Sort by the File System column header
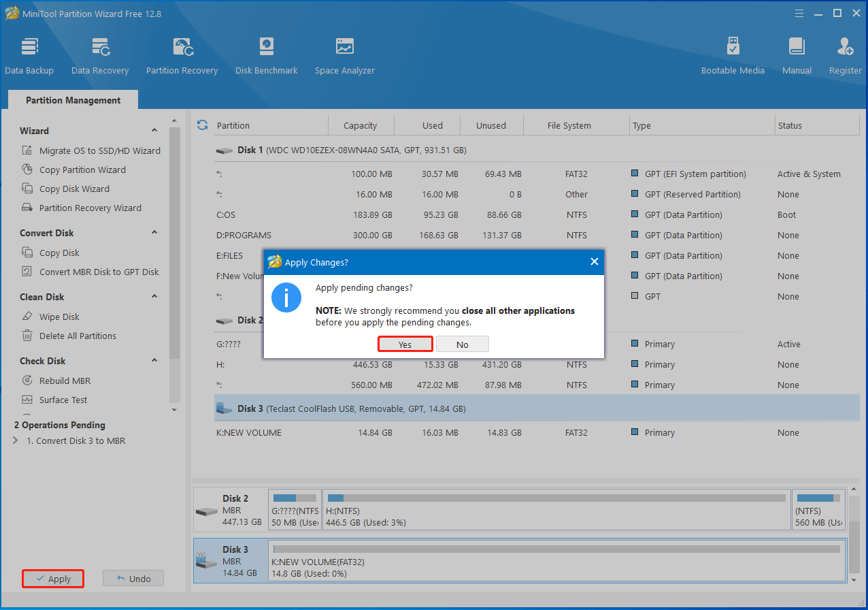 tap(576, 125)
